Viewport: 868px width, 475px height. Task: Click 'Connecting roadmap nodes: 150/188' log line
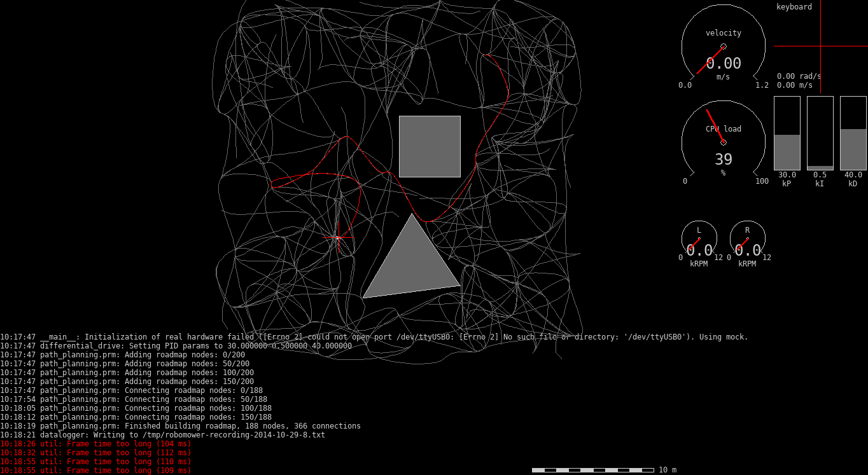pyautogui.click(x=136, y=417)
